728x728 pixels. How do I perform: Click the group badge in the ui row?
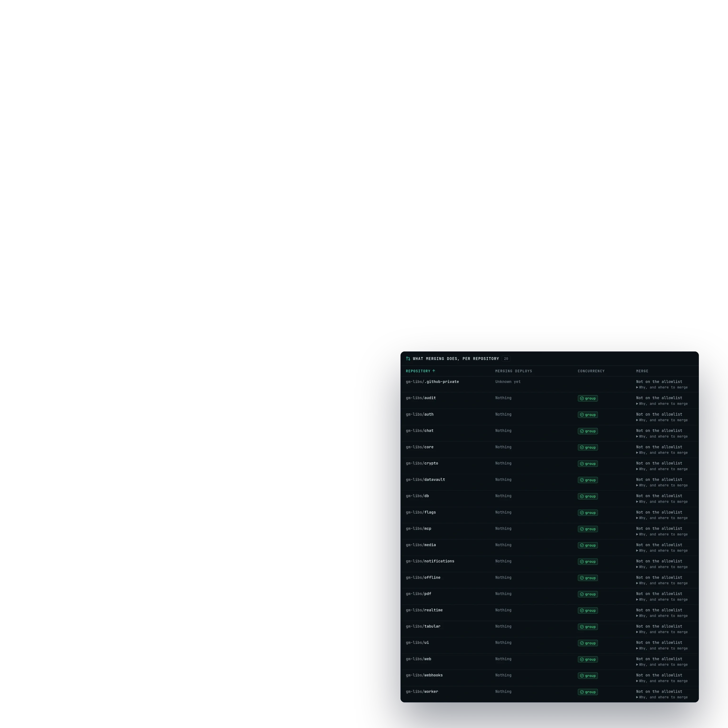[587, 643]
